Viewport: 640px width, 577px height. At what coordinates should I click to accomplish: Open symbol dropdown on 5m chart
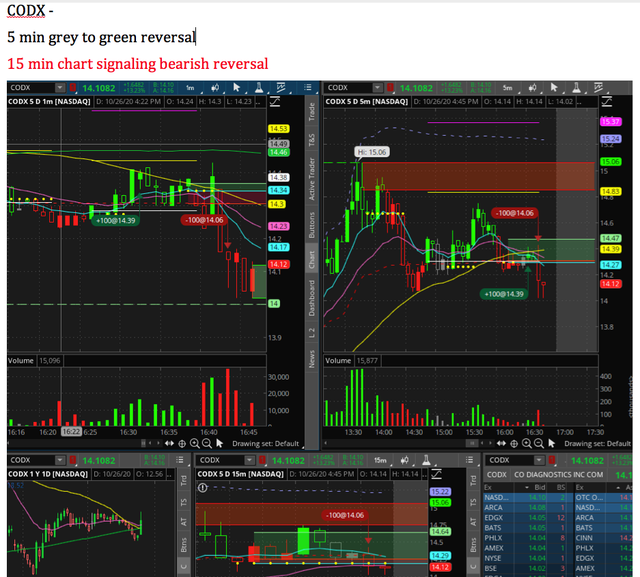[378, 87]
